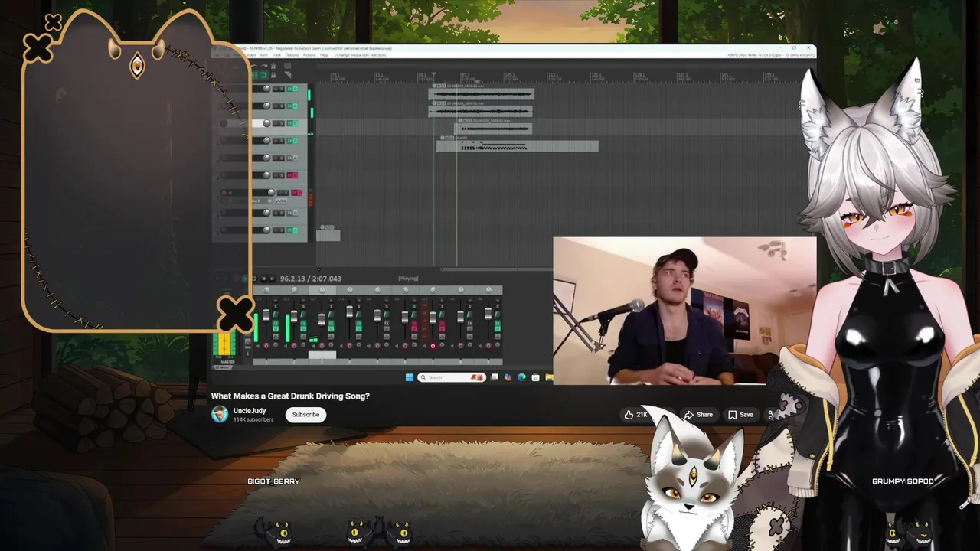Screen dimensions: 980x551
Task: Select the first audio clip in timeline
Action: point(482,94)
